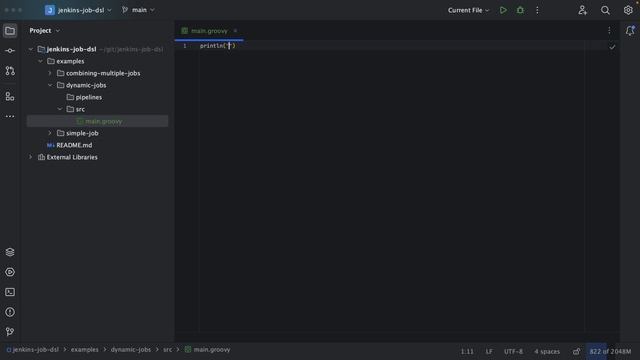The image size is (640, 360).
Task: Open the main branch dropdown
Action: (x=138, y=10)
